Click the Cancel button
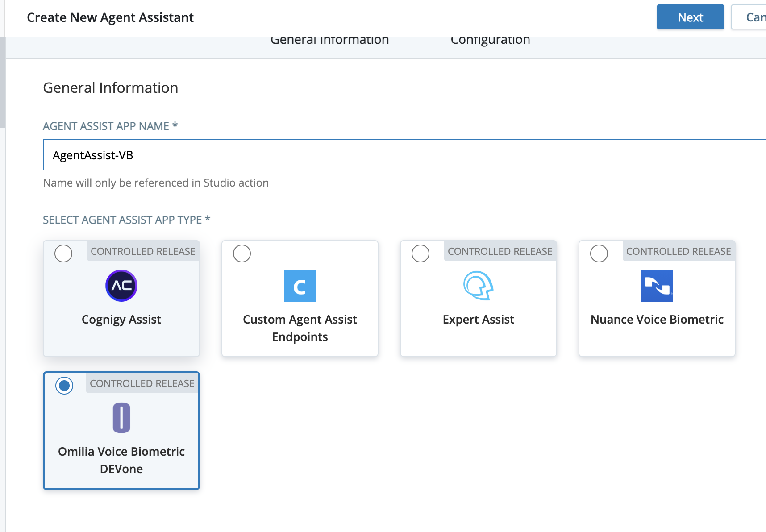The height and width of the screenshot is (532, 766). (749, 17)
